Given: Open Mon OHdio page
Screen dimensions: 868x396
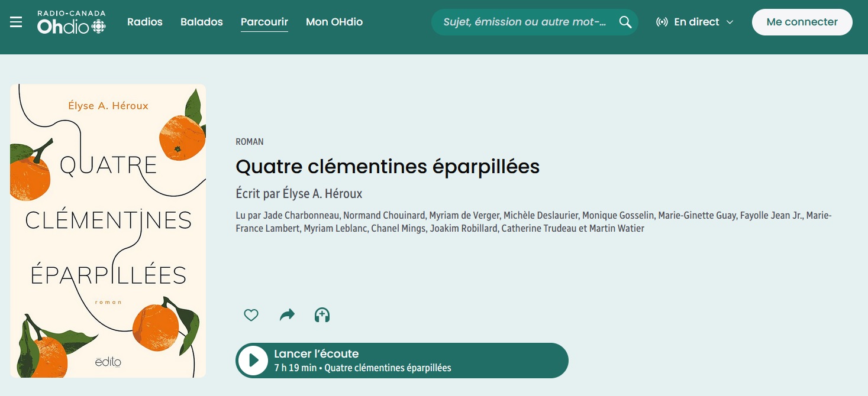Looking at the screenshot, I should pos(334,22).
